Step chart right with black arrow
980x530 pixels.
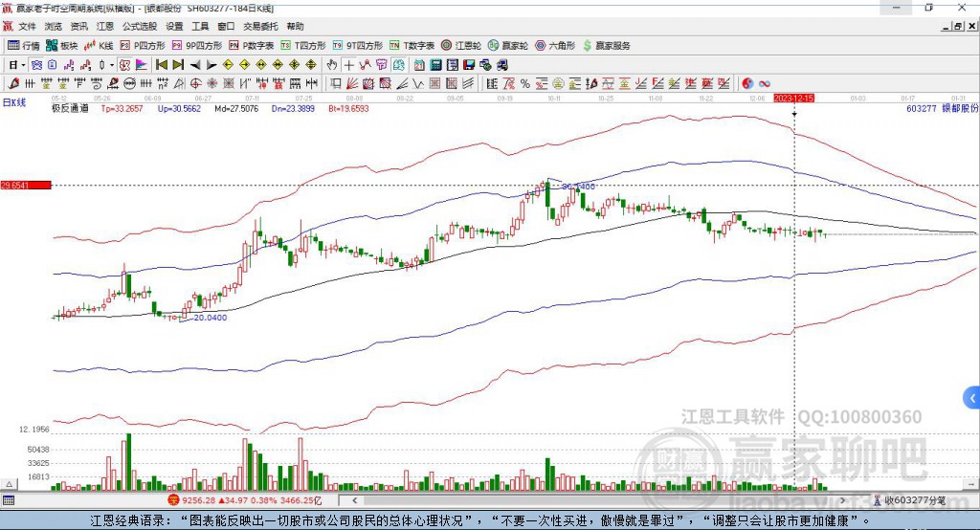point(212,65)
